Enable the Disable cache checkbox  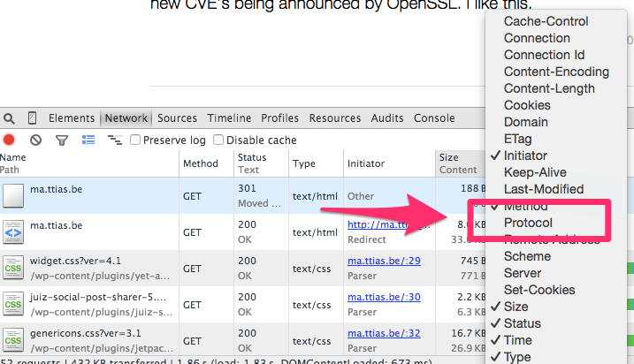pos(218,140)
